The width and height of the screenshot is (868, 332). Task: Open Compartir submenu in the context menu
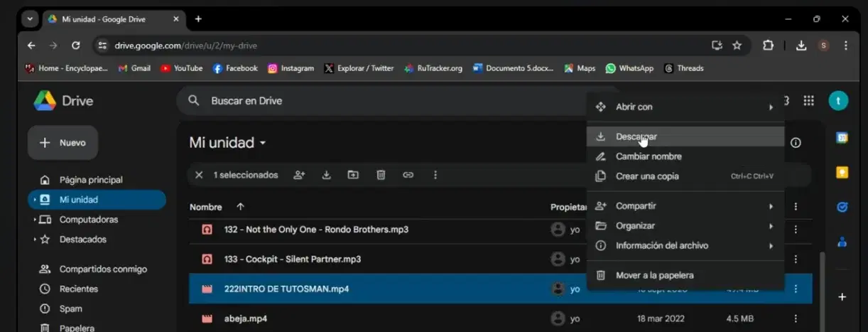click(x=685, y=206)
